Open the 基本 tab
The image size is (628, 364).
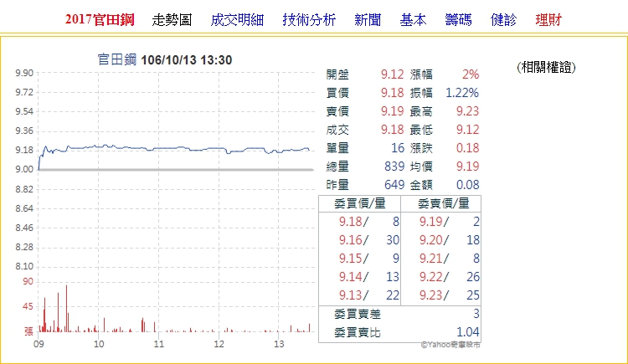pos(413,20)
